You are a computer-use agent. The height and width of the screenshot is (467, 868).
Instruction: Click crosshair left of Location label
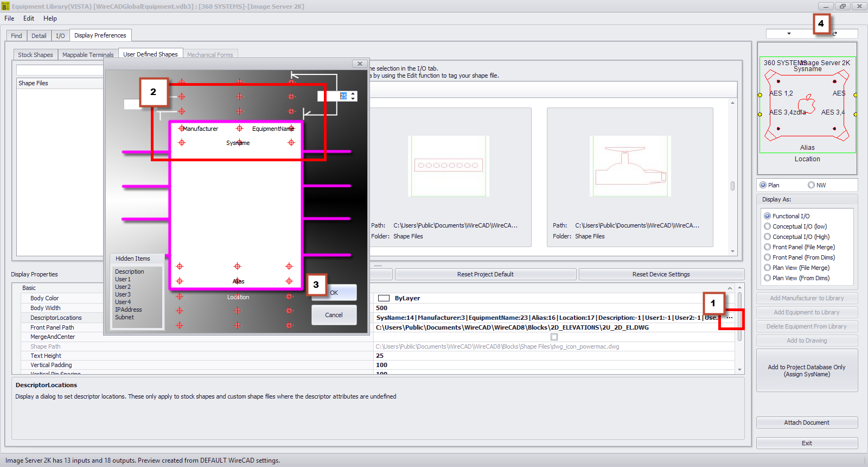click(x=180, y=296)
